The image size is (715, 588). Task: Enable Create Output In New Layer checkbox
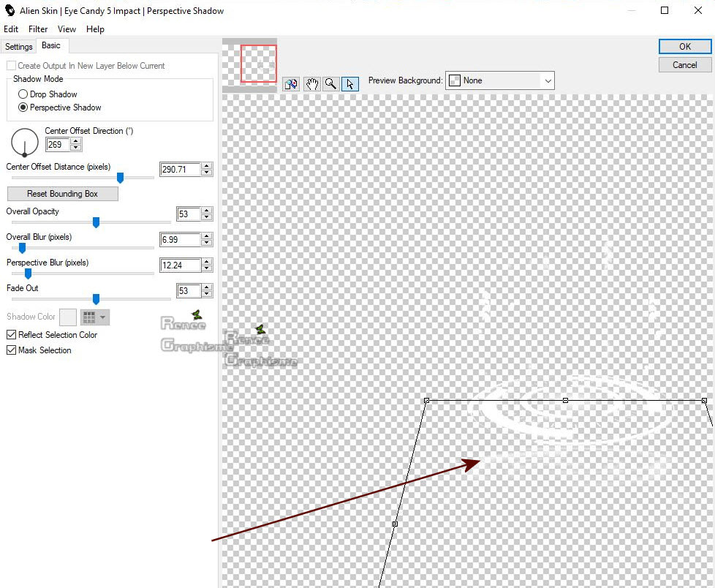[12, 66]
